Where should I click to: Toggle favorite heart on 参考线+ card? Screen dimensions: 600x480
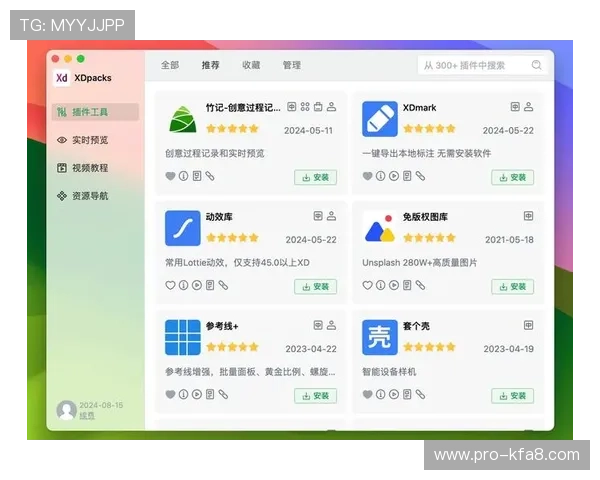pyautogui.click(x=170, y=394)
